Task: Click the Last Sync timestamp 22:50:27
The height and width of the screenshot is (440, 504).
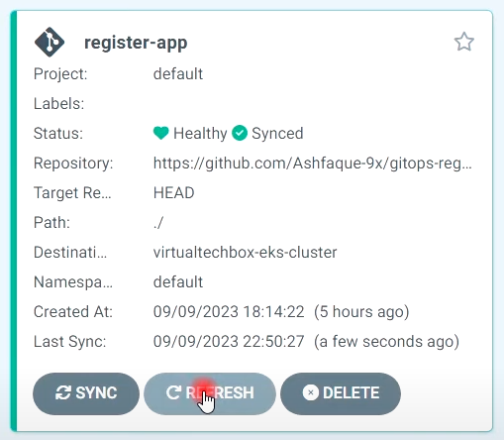Action: pos(229,342)
